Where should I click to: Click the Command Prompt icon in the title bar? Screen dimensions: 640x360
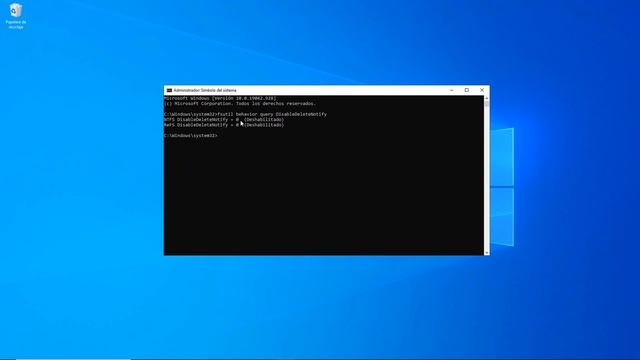point(169,90)
